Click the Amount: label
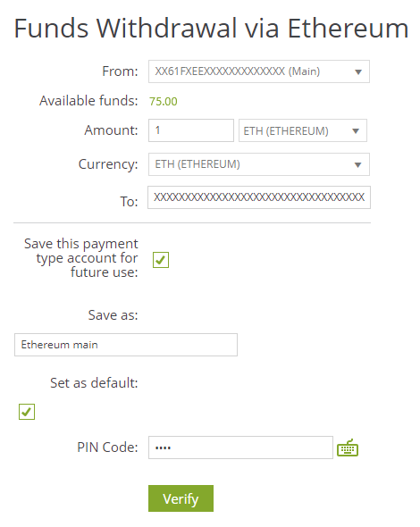Viewport: 420px width, 527px height. 112,130
